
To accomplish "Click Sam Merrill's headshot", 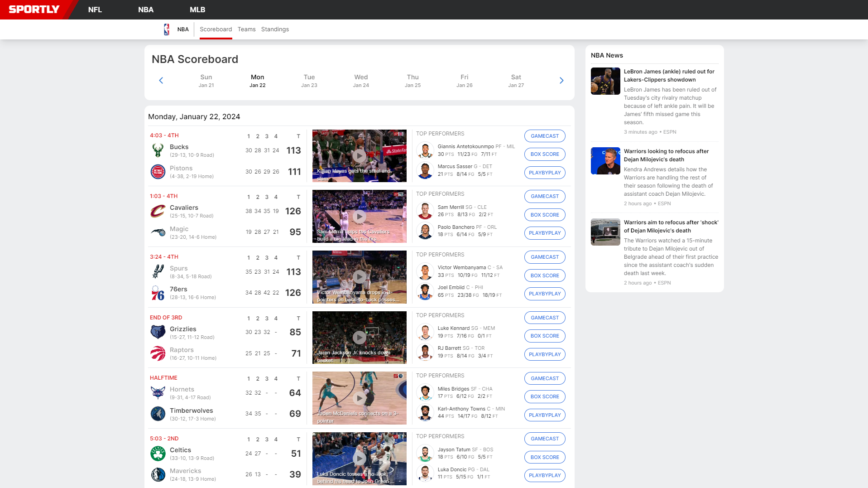I will [425, 211].
